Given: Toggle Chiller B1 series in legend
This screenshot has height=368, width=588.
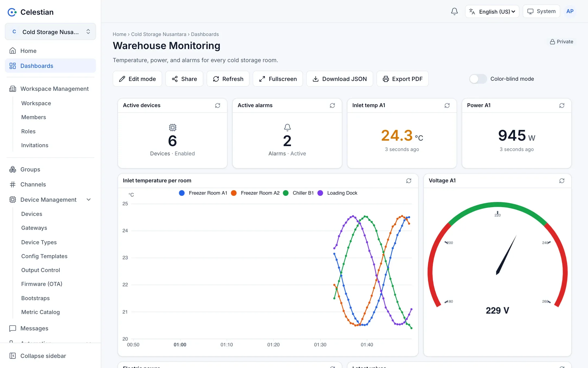Looking at the screenshot, I should coord(298,193).
